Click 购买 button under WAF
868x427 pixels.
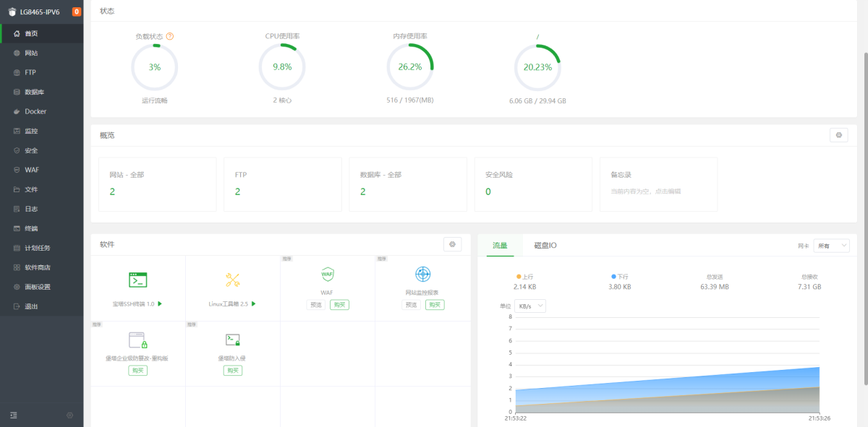[x=339, y=305]
